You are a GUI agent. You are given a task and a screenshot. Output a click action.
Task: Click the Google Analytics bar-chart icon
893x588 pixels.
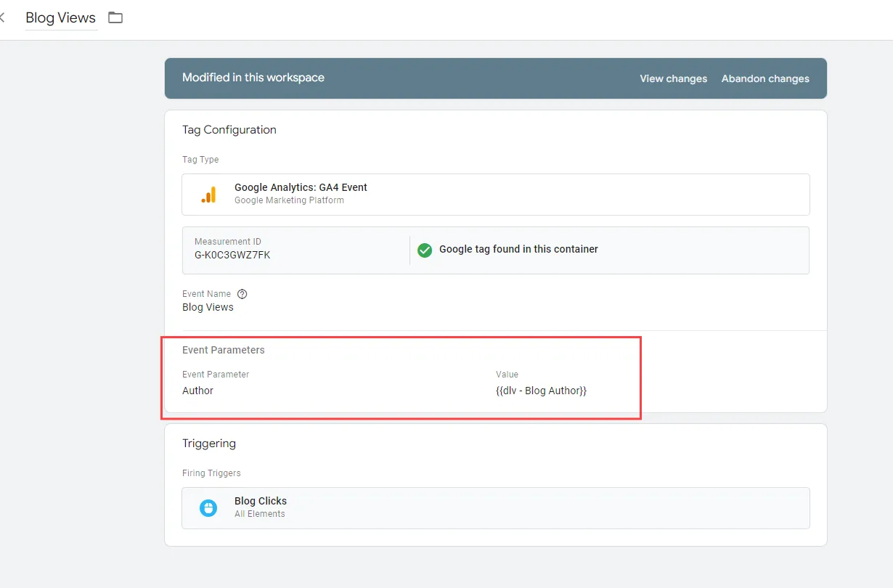click(208, 195)
